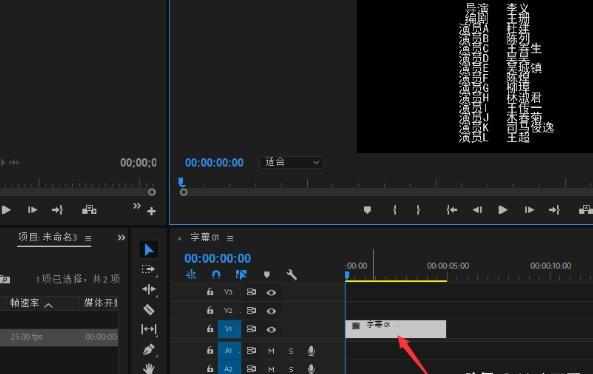Viewport: 593px width, 374px height.
Task: Target the A1 track header
Action: tap(229, 351)
